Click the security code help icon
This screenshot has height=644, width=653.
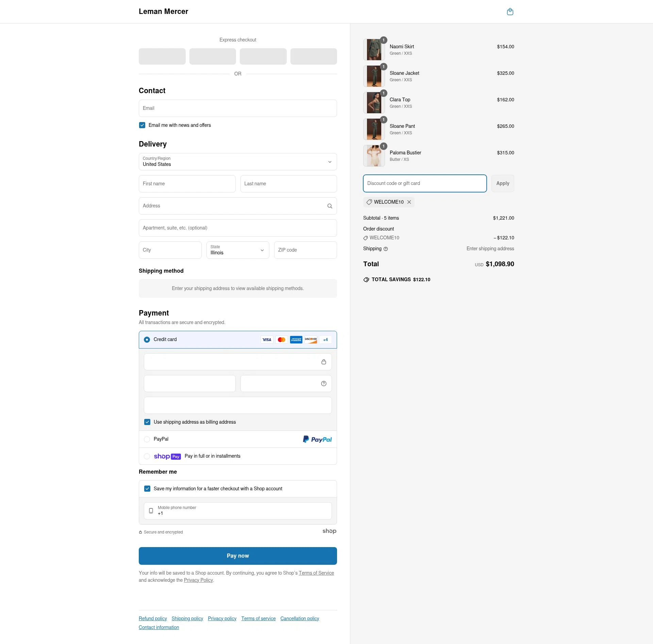pyautogui.click(x=323, y=384)
